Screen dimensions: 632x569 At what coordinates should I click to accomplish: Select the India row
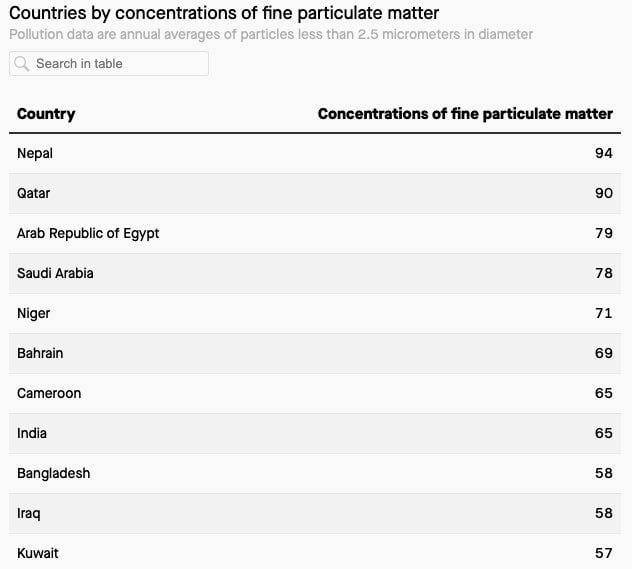[x=315, y=434]
